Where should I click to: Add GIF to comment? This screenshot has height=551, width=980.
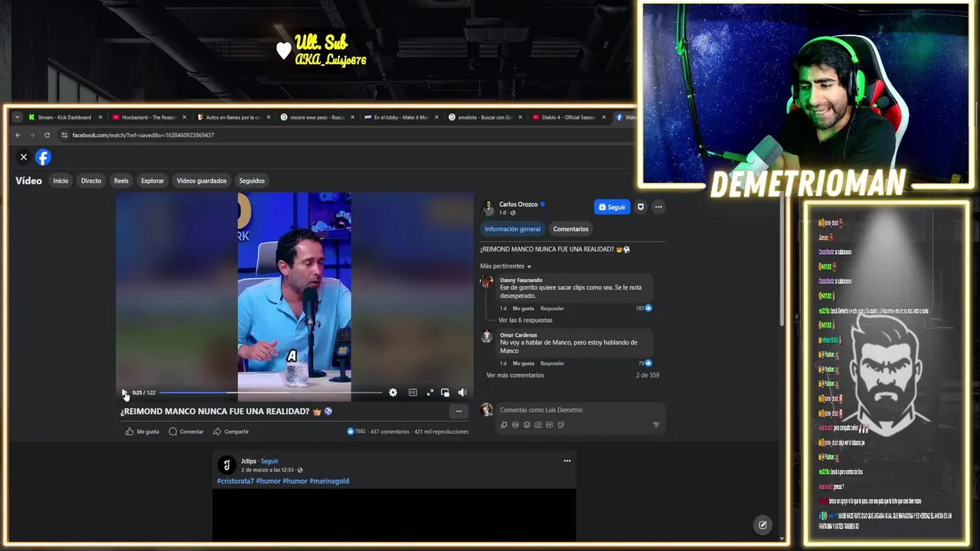click(x=550, y=425)
